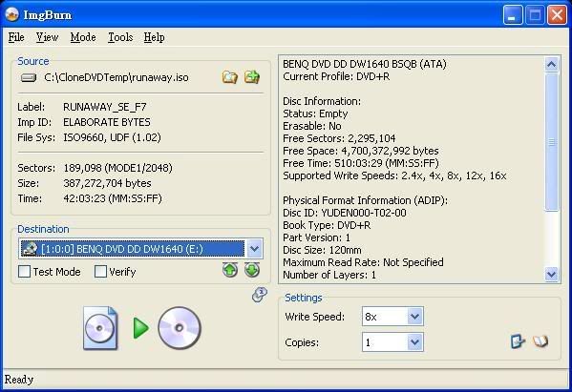Screen dimensions: 572x392
Task: Click the ISO9660, UDF (1.02) text
Action: 112,137
